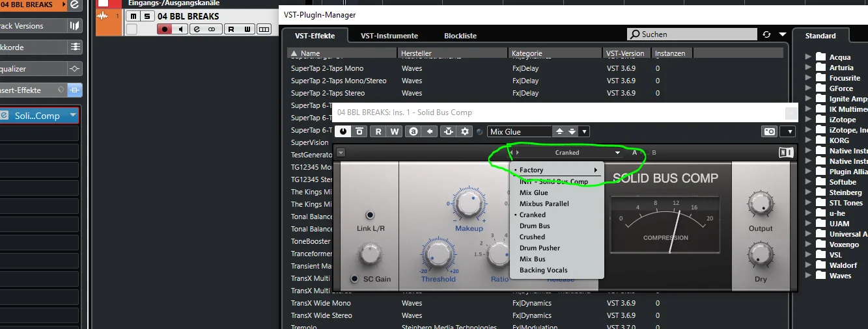This screenshot has height=329, width=868.
Task: Enable write automation W on the track header
Action: tap(247, 29)
